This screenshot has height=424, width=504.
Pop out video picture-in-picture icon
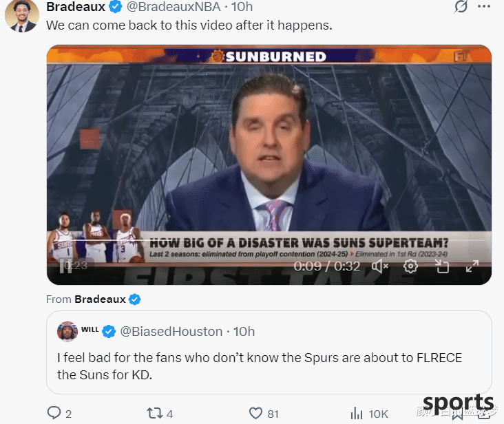[x=442, y=266]
